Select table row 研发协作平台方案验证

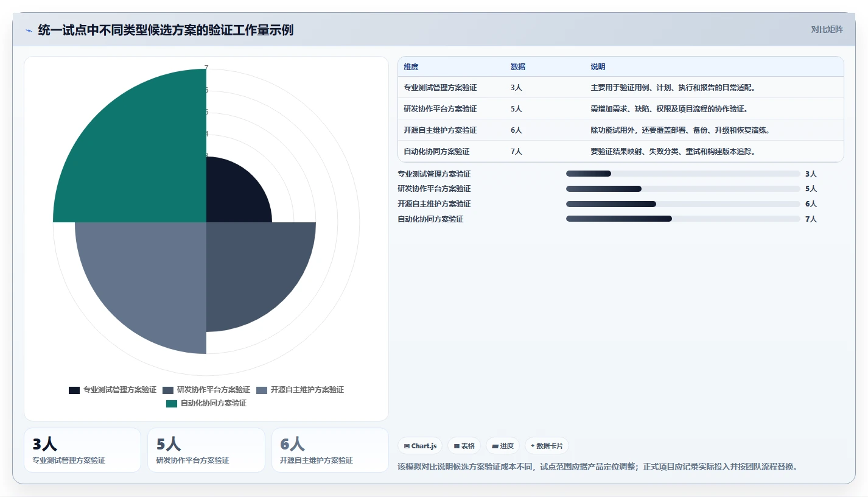pos(621,108)
